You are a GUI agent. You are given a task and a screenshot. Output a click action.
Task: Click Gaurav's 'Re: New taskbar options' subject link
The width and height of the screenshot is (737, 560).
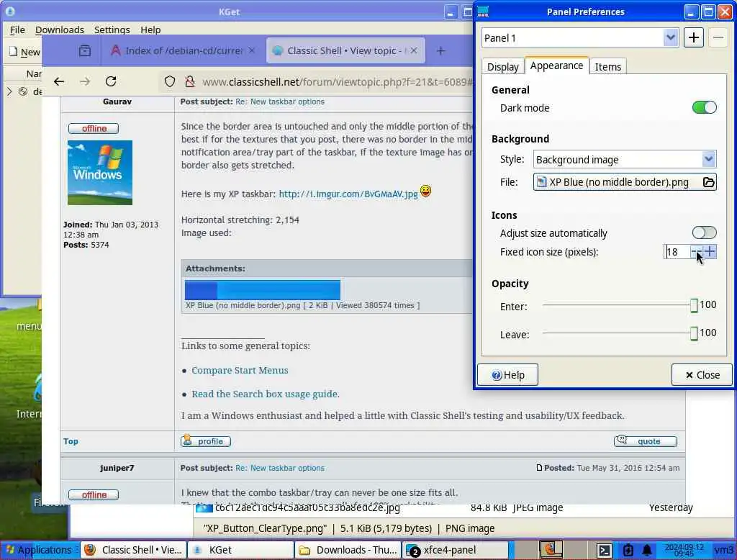[280, 101]
